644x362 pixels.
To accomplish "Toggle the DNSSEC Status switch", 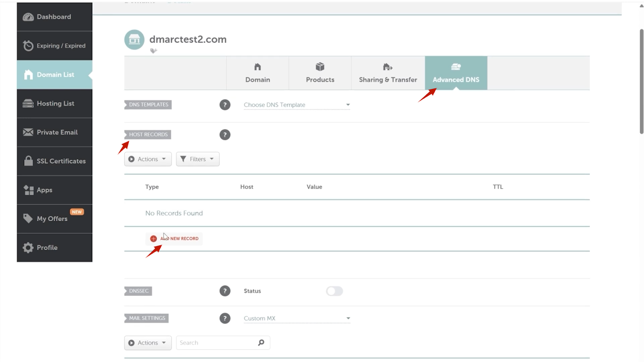I will [x=334, y=291].
